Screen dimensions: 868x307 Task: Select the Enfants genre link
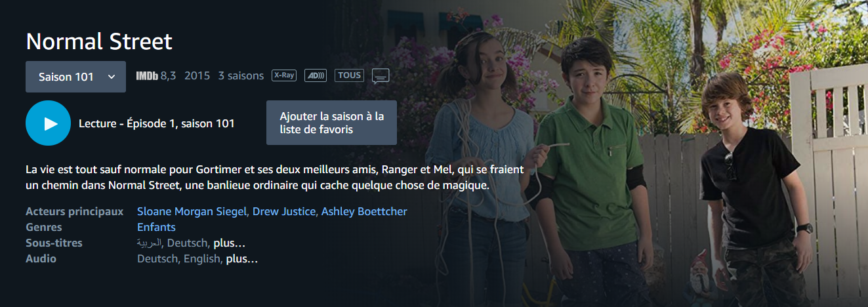(156, 227)
